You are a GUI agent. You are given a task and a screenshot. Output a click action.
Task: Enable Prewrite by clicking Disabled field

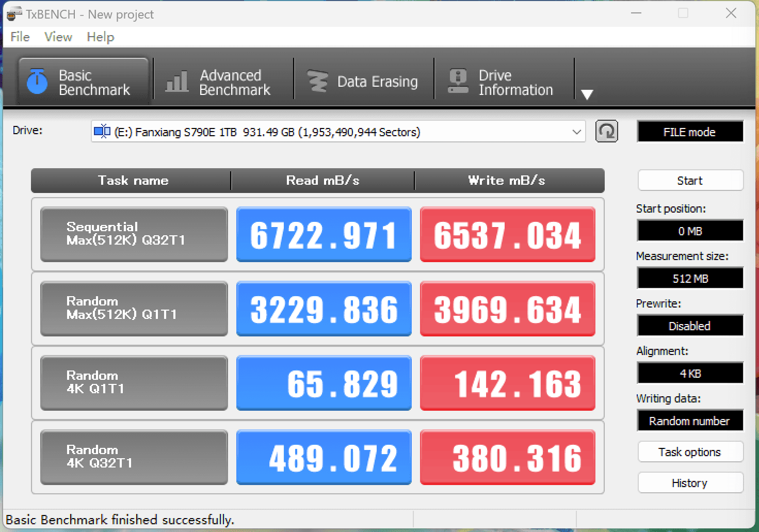click(690, 326)
